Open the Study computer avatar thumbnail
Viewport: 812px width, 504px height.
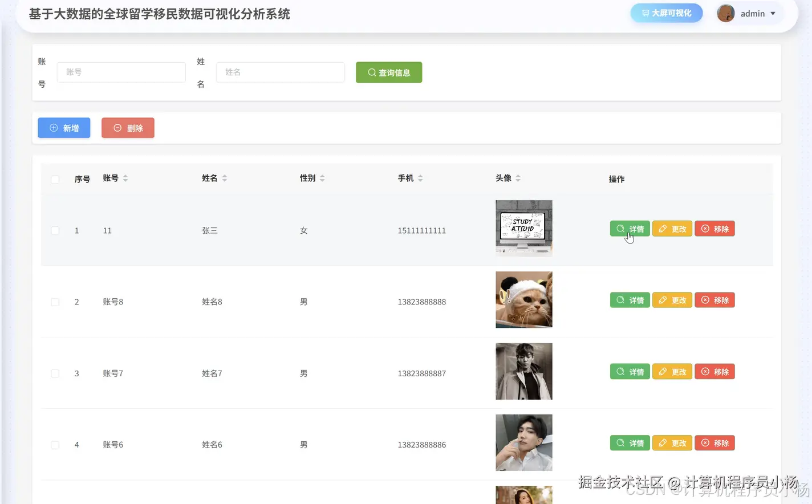coord(524,228)
